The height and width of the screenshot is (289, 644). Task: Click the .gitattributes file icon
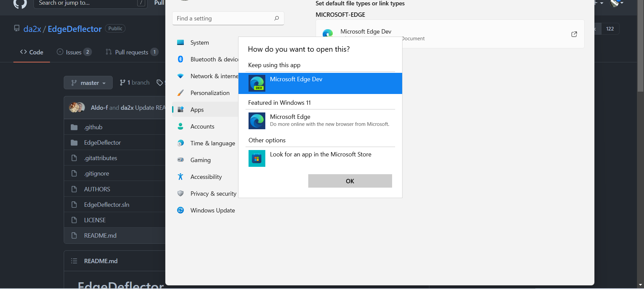pyautogui.click(x=74, y=158)
